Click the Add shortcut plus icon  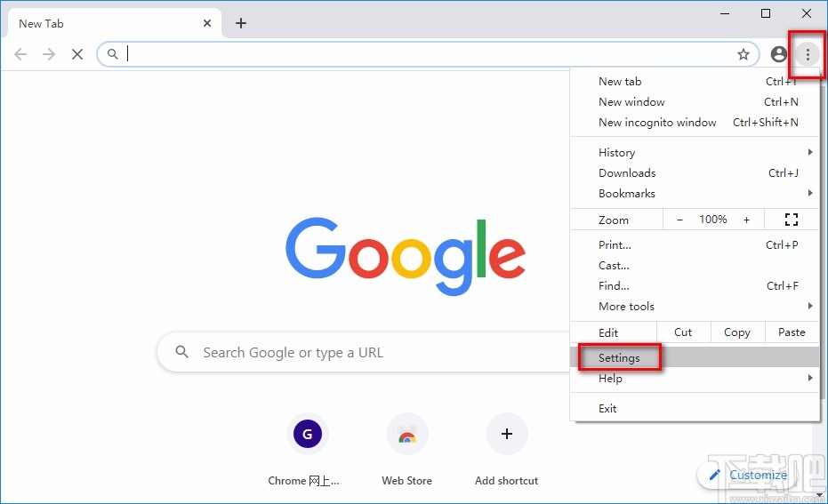(x=506, y=434)
